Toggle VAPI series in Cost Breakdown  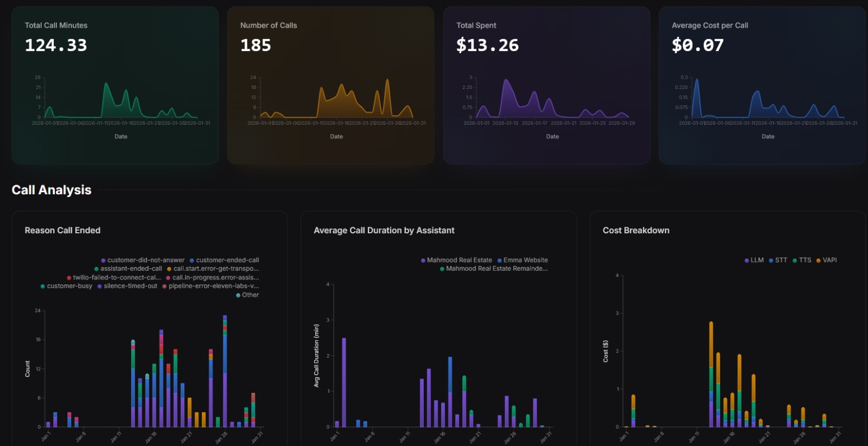826,260
